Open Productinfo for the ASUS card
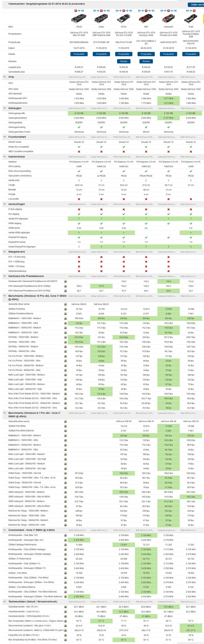 click(79, 54)
